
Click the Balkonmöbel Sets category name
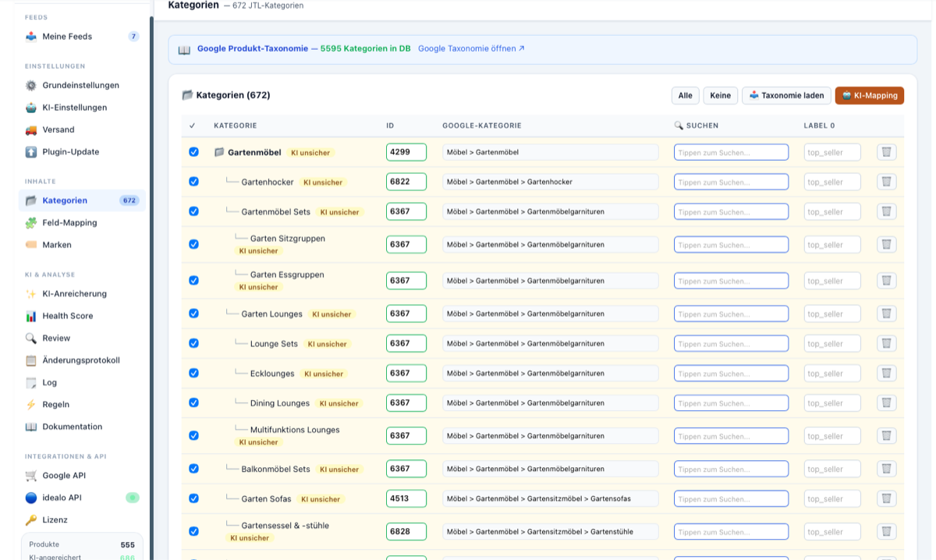point(275,469)
